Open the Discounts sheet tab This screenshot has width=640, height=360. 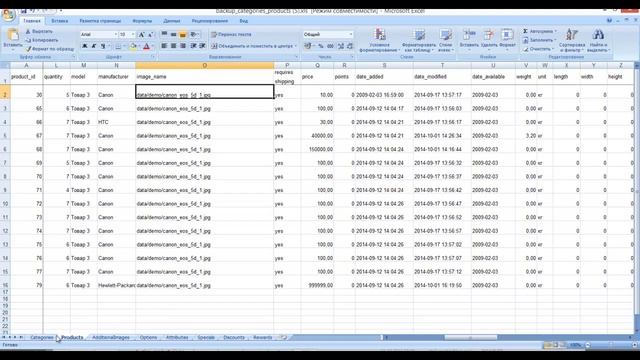[x=234, y=338]
